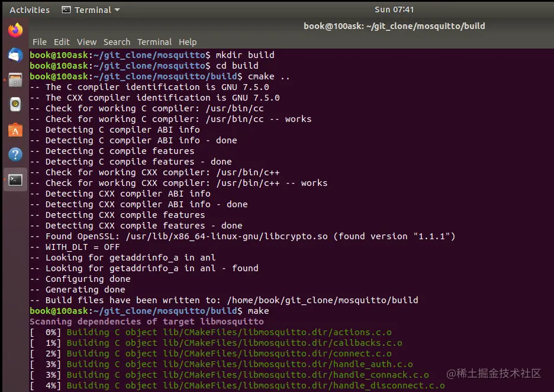Click the handle_connack.c.o build line

pyautogui.click(x=229, y=375)
